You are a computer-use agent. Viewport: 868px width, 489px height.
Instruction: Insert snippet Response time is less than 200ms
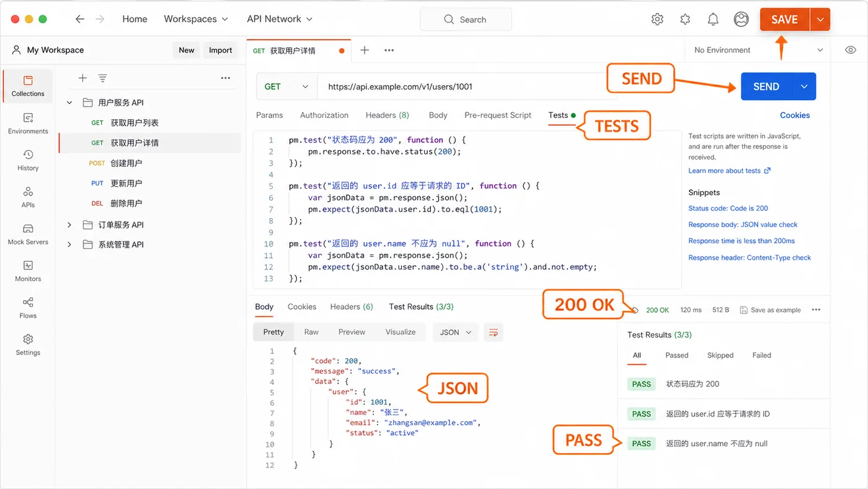click(x=742, y=241)
